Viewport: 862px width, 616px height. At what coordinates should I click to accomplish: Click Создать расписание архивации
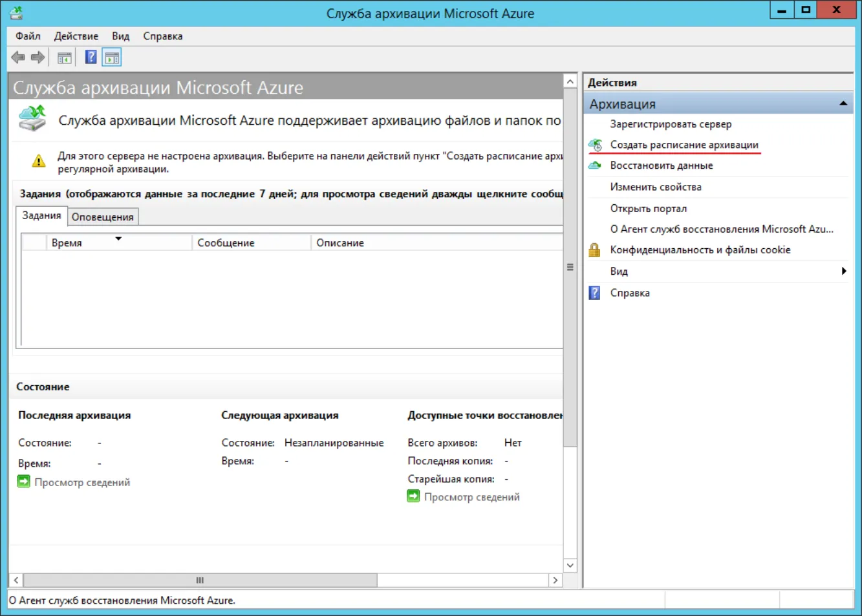(684, 145)
